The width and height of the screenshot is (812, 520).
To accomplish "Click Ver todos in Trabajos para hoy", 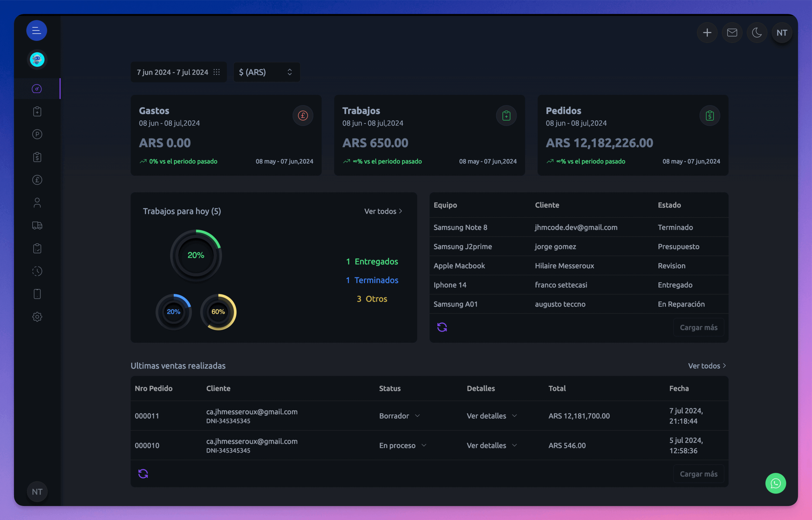I will (x=383, y=211).
